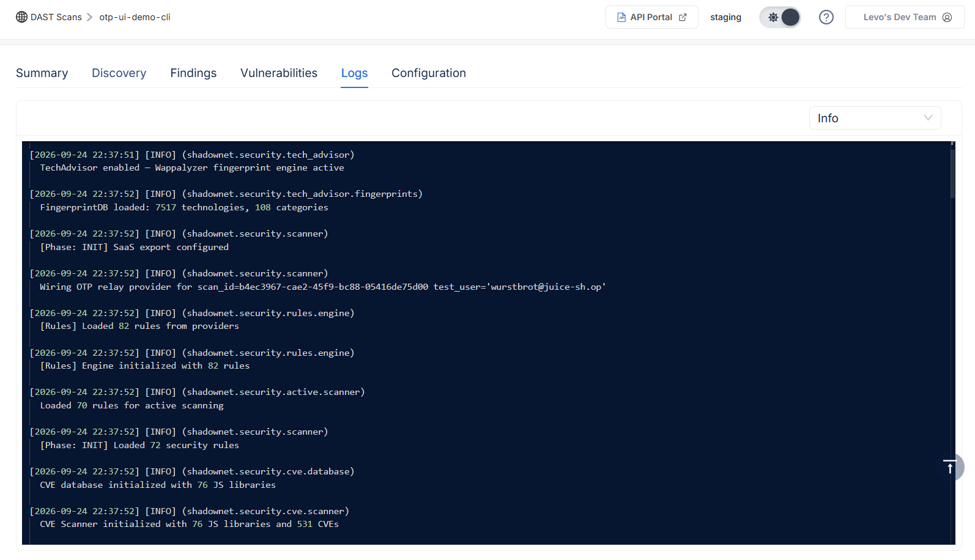Click 'CVE database initialized with 76 JS libraries'
Screen dimensions: 975x560
tap(158, 485)
